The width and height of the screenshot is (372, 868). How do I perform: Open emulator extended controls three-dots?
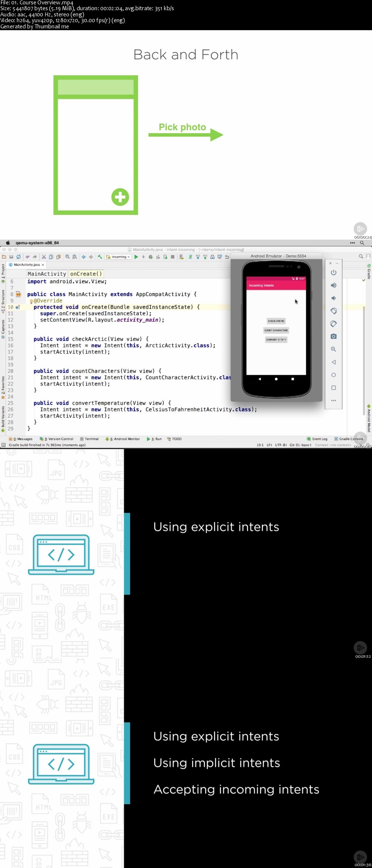pos(333,400)
